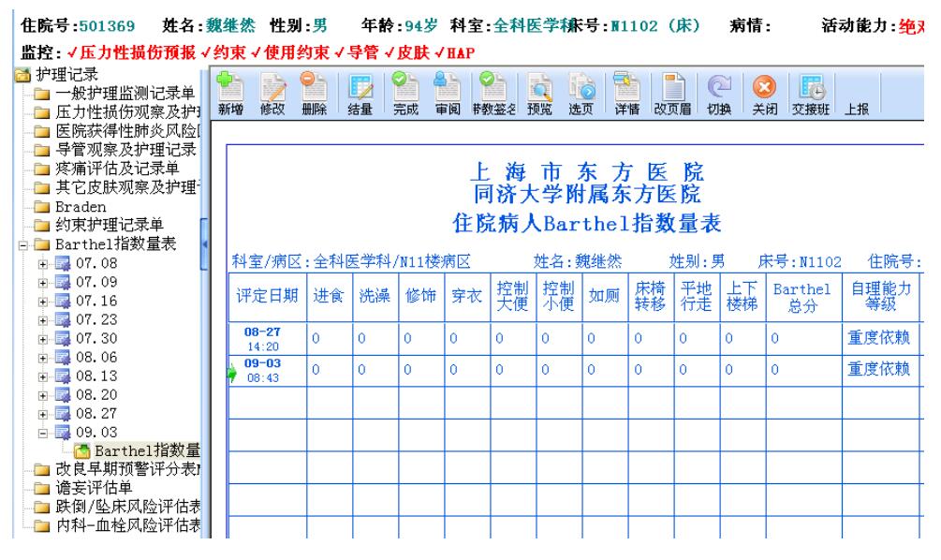
Task: Click the red 使用约束 monitor label
Action: pos(297,52)
